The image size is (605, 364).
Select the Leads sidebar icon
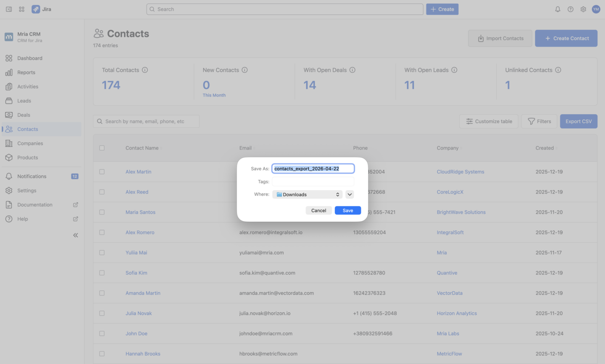pyautogui.click(x=9, y=101)
